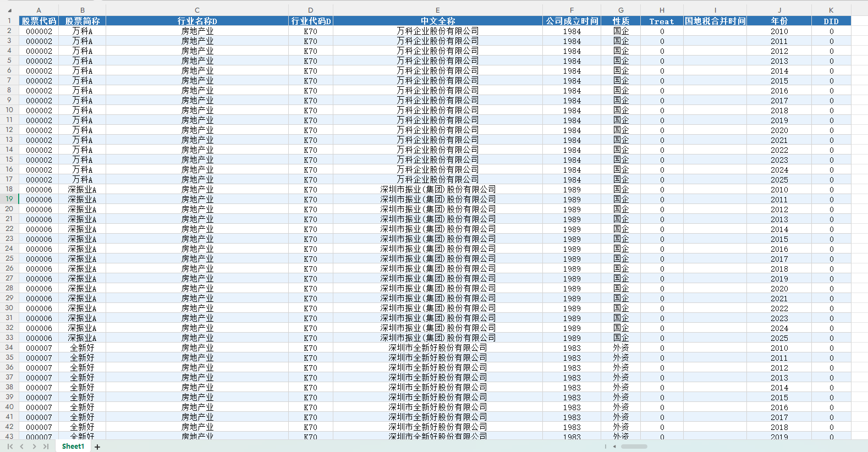Select column D header

(311, 10)
